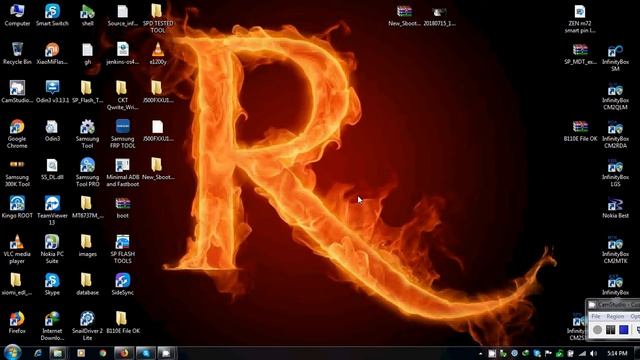Open Windows Explorer from the taskbar

(58, 353)
